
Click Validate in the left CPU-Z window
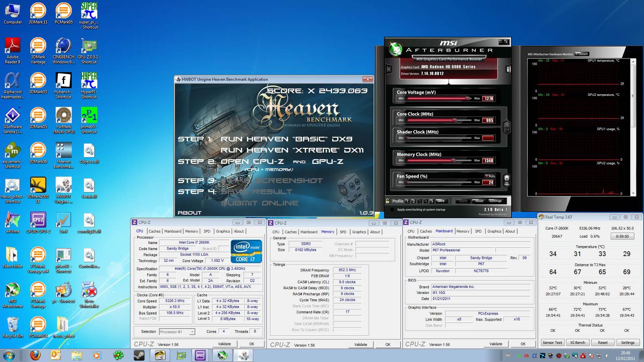pos(225,344)
